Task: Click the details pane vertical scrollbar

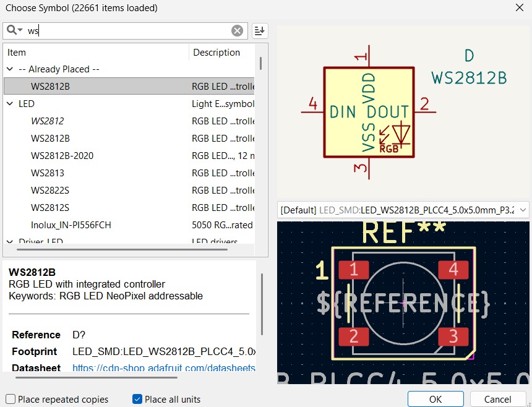Action: coord(262,304)
